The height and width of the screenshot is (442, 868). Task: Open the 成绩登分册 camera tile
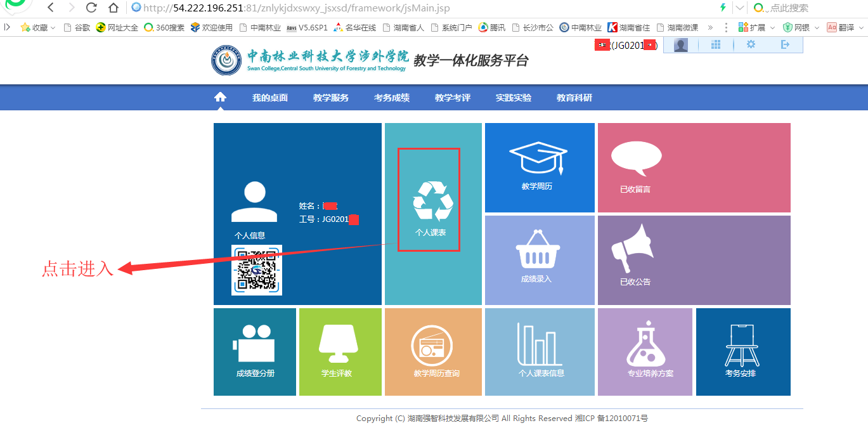(255, 351)
